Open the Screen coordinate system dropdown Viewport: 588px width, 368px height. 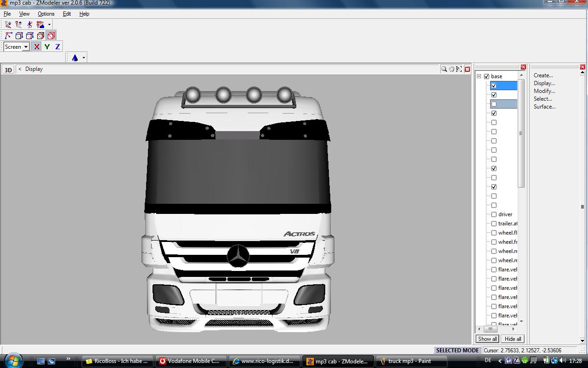pyautogui.click(x=26, y=46)
